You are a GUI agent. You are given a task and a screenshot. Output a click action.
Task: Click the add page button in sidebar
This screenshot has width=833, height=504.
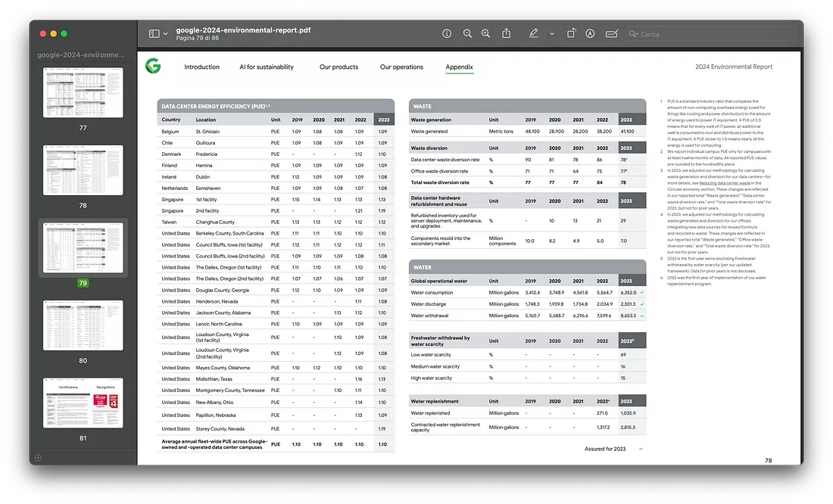click(x=38, y=458)
